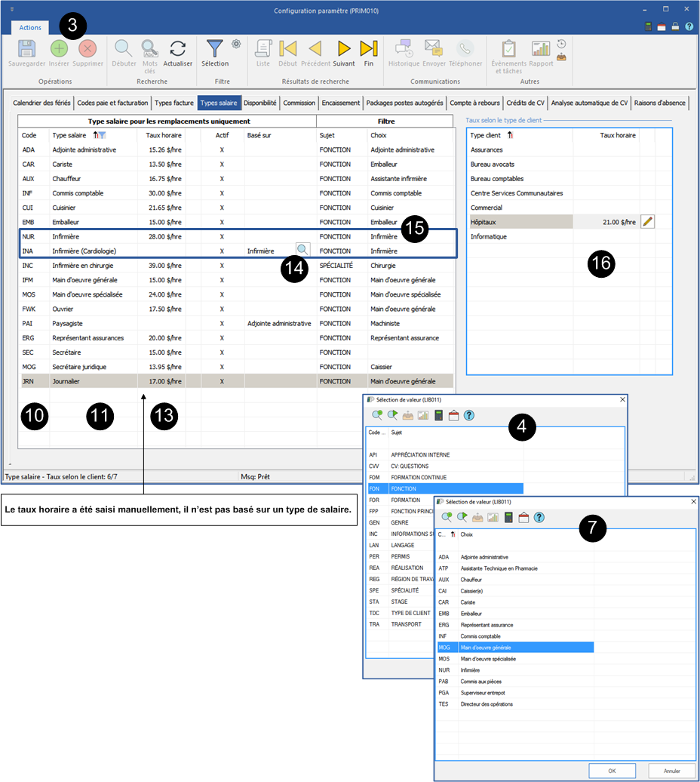
Task: Click the Téléphoner phone icon
Action: click(x=465, y=49)
